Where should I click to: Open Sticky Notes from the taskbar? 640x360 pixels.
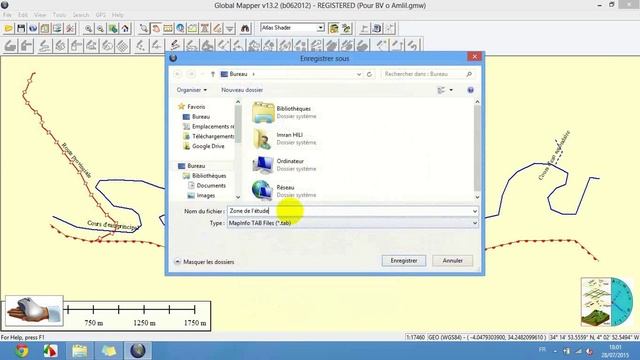click(109, 351)
